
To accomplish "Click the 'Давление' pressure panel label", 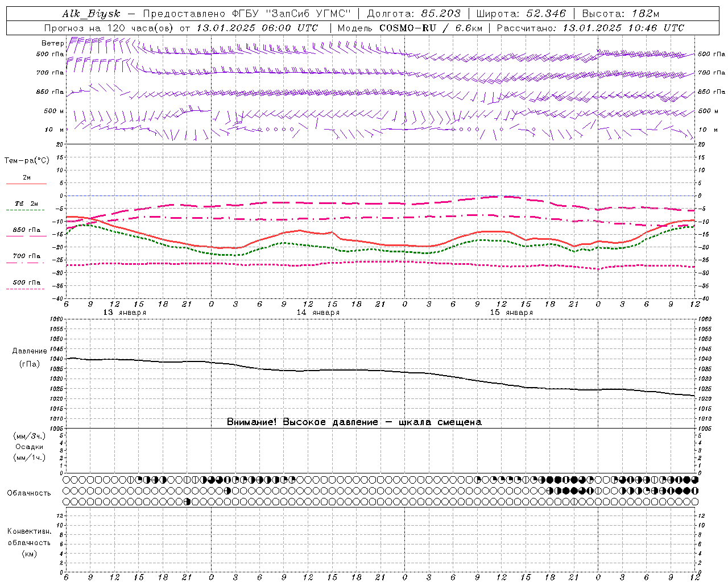I will (30, 351).
